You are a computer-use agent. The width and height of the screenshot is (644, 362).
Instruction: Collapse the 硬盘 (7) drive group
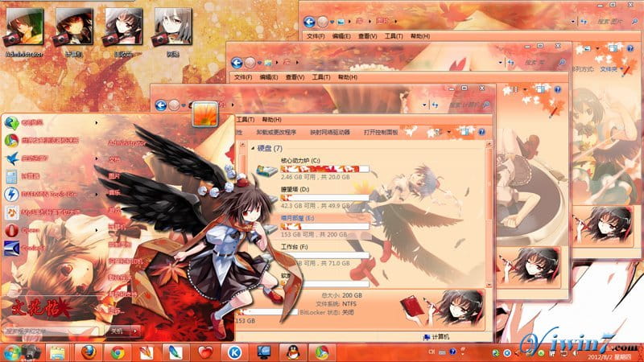pos(250,149)
